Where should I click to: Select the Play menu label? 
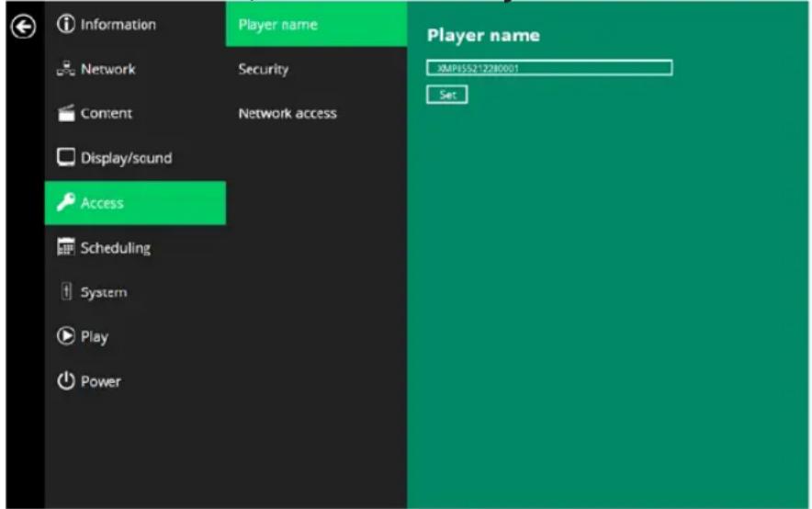[95, 337]
